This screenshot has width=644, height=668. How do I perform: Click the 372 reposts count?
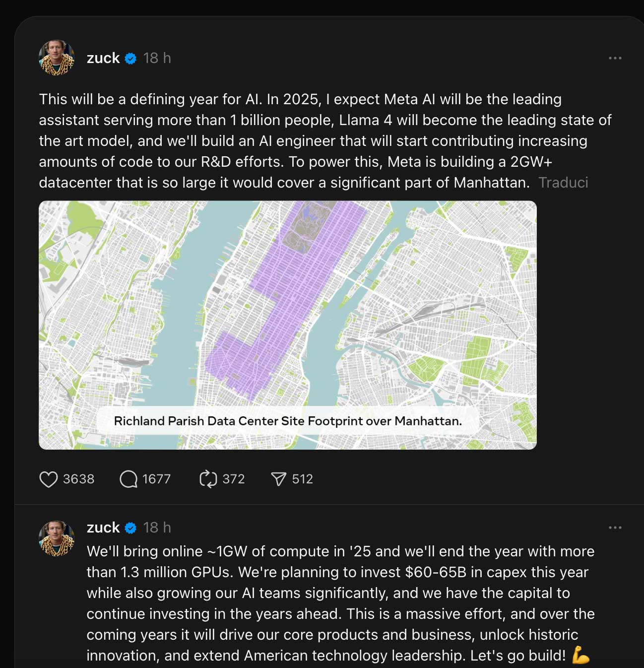click(233, 479)
